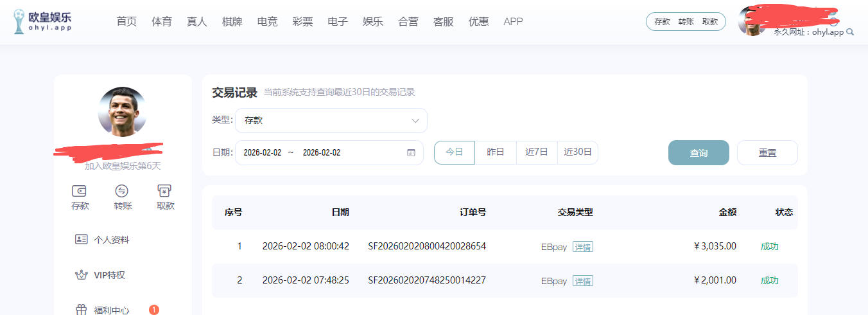868x315 pixels.
Task: Open the 优惠 navigation menu
Action: [478, 21]
